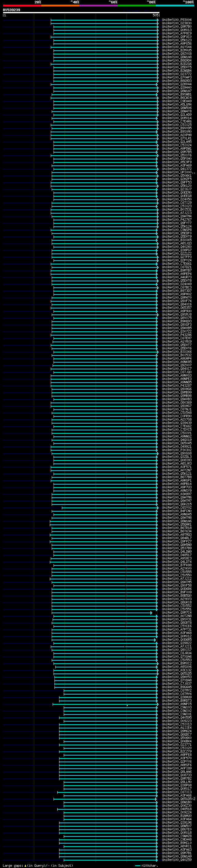Select the UniRef100_B8Q9D4 label
This screenshot has width=197, height=868.
click(x=176, y=60)
